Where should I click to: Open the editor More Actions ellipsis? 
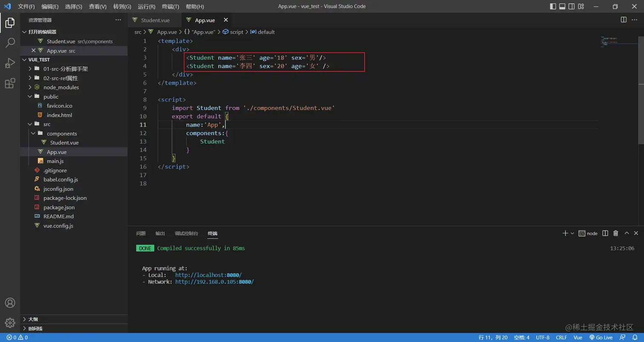point(635,20)
